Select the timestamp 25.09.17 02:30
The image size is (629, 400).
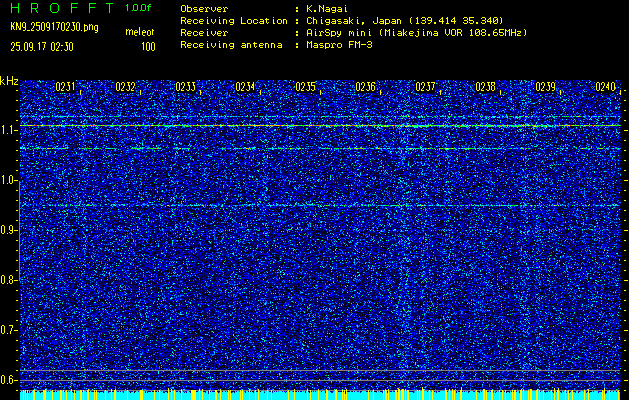coord(42,47)
